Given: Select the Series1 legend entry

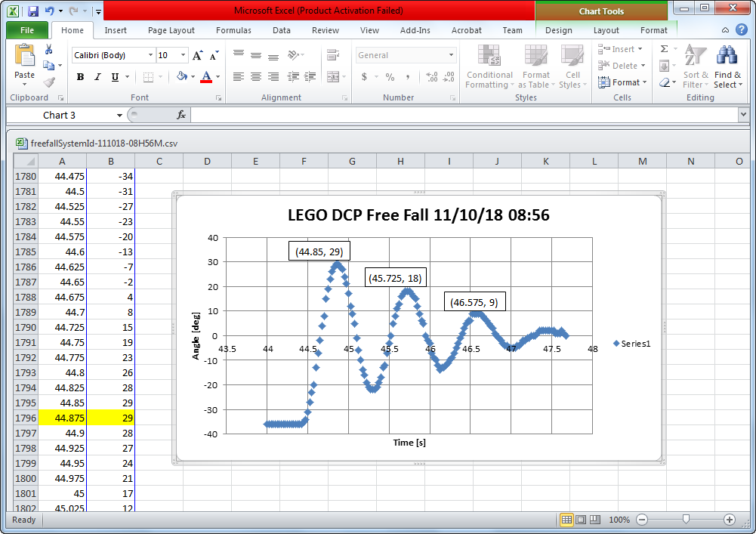Looking at the screenshot, I should click(631, 344).
